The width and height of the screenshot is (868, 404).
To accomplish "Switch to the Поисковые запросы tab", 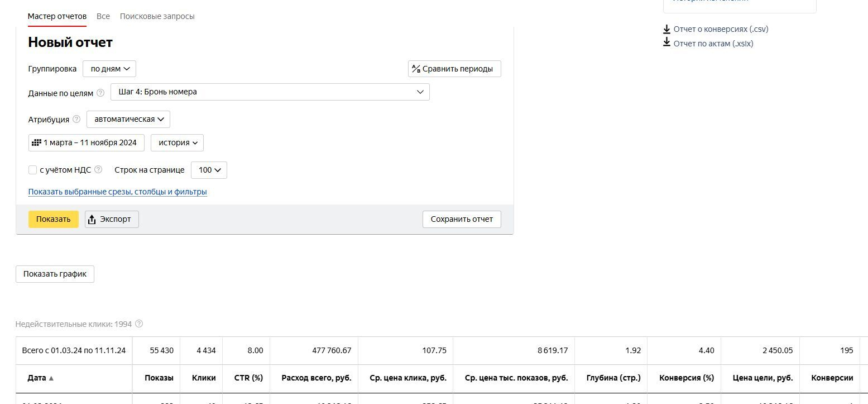I will pyautogui.click(x=157, y=16).
